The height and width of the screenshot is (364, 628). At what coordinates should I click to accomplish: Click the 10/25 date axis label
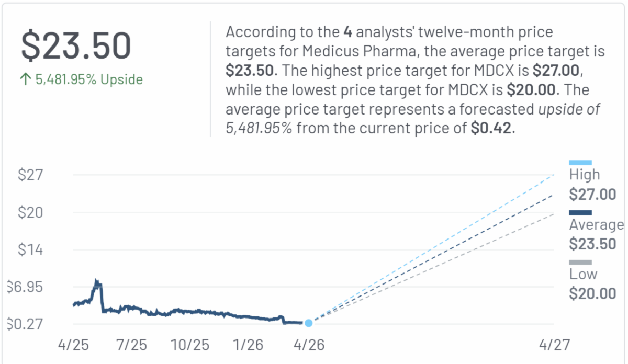click(x=191, y=345)
